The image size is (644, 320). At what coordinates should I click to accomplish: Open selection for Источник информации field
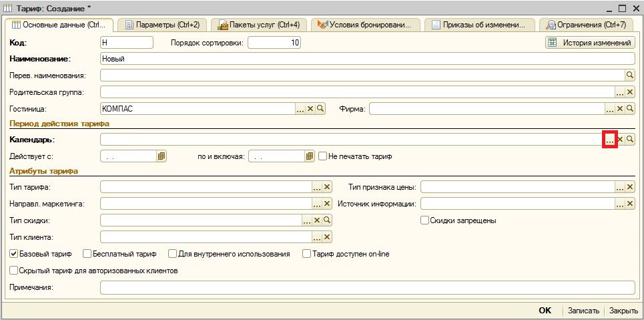(620, 204)
